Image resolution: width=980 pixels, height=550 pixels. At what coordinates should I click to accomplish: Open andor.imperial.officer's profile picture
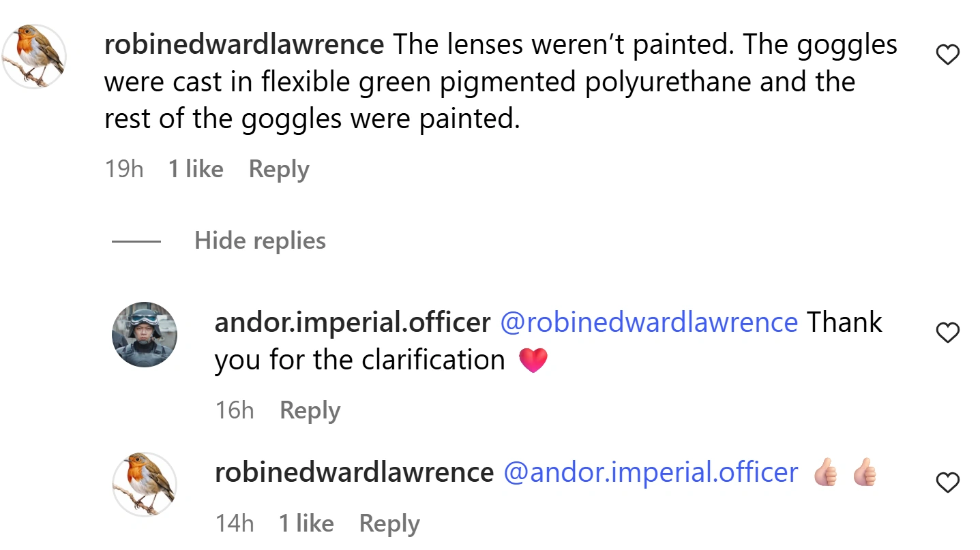point(145,335)
